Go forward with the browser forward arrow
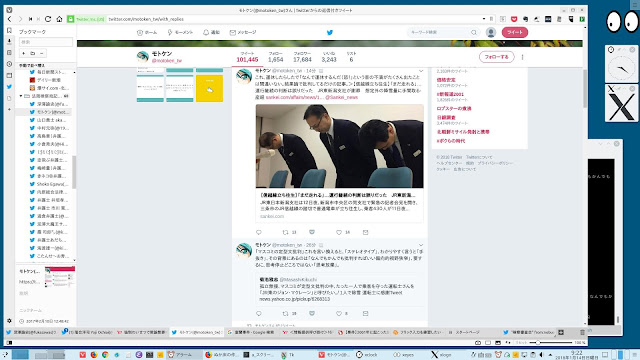 coord(20,19)
